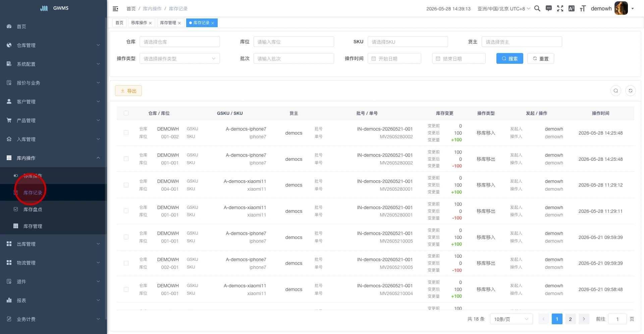
Task: Click the 批次 input field
Action: (x=294, y=58)
